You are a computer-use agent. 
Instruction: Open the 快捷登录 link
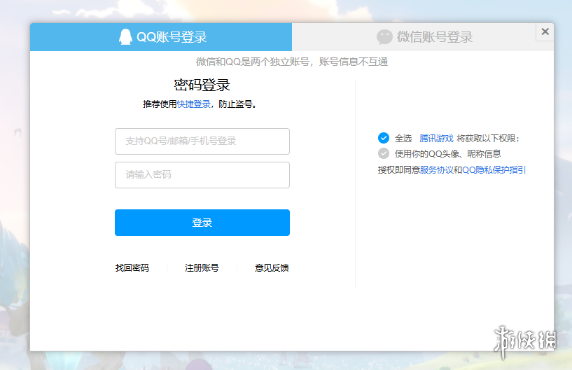click(x=193, y=104)
